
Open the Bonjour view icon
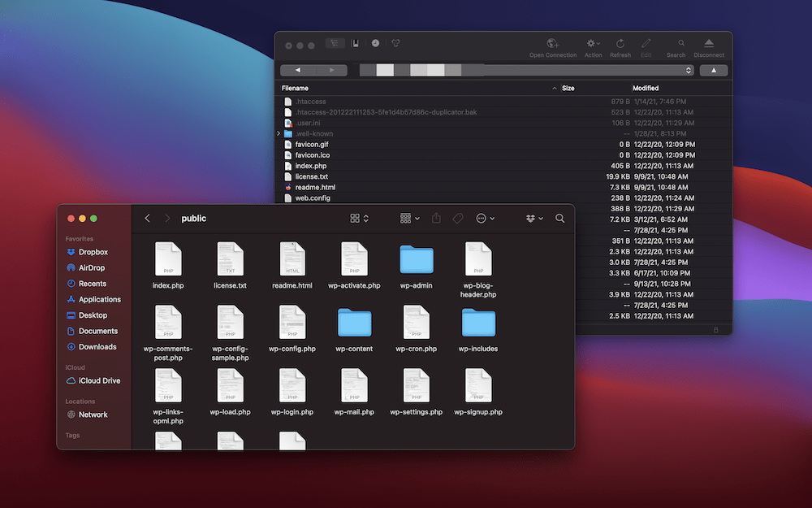tap(396, 43)
